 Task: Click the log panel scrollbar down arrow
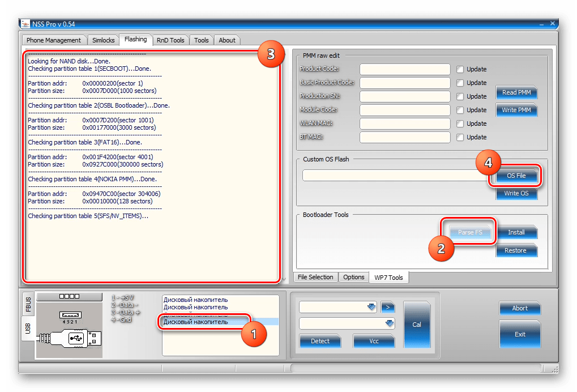point(284,279)
